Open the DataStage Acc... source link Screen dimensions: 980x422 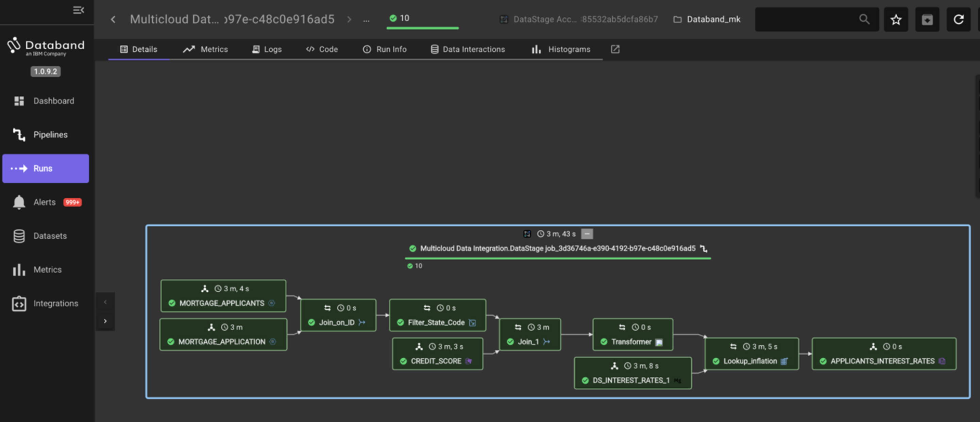coord(579,19)
